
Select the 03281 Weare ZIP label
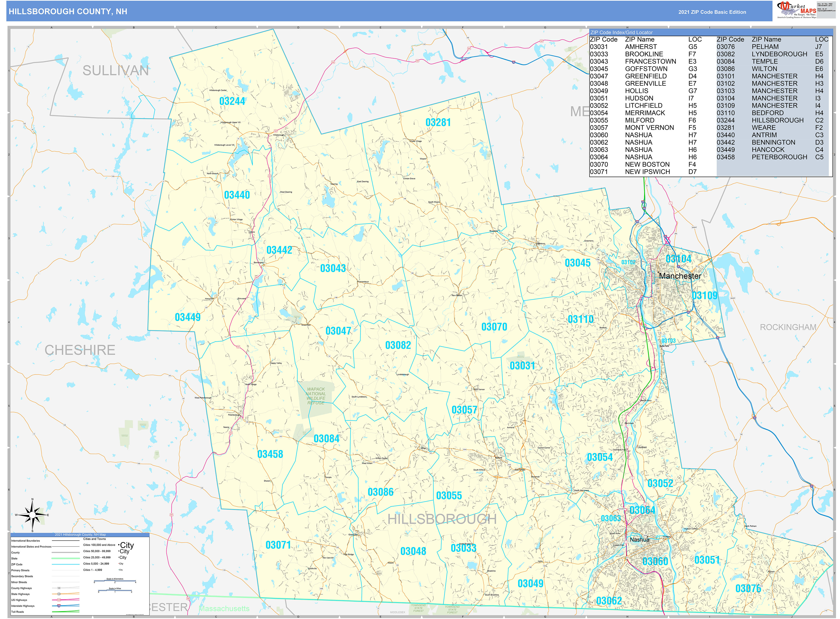coord(438,123)
